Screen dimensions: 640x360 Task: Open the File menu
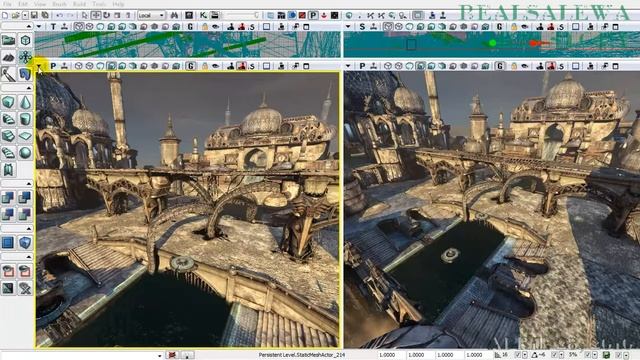click(7, 4)
